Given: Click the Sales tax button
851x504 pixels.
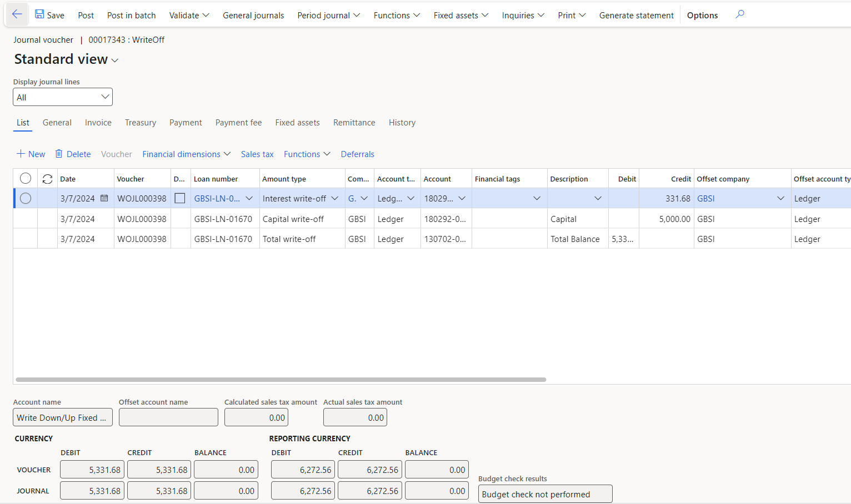Looking at the screenshot, I should click(257, 154).
